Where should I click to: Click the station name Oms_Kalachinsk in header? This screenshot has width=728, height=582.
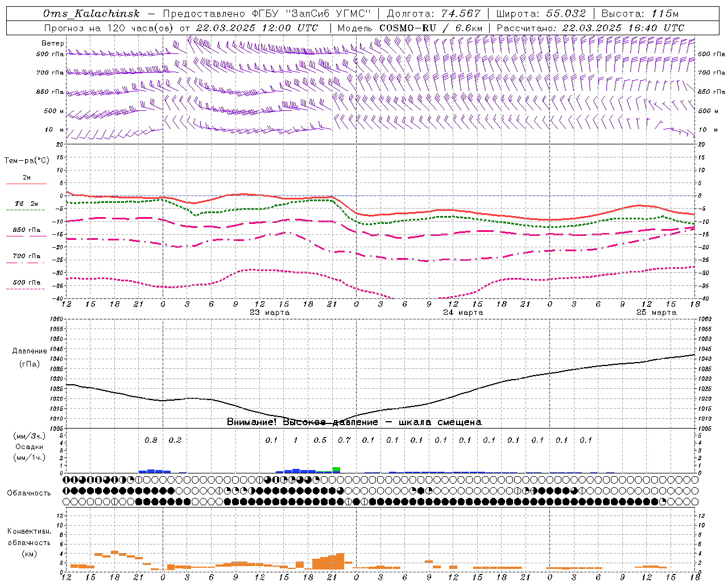[91, 14]
